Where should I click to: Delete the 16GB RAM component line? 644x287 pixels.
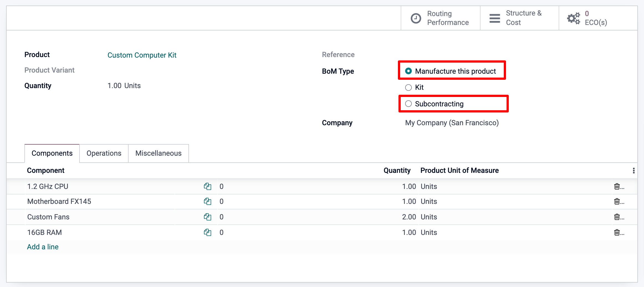[617, 232]
